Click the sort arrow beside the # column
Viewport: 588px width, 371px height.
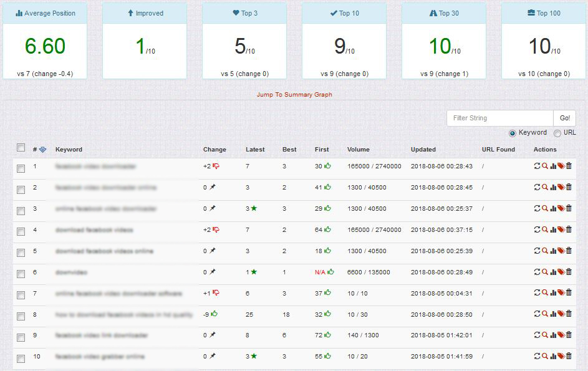pyautogui.click(x=42, y=150)
